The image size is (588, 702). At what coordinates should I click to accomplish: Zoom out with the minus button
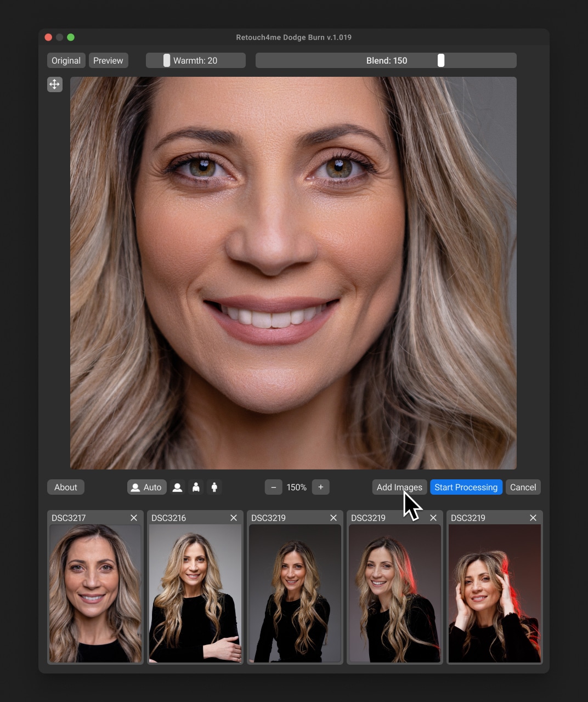[x=274, y=487]
